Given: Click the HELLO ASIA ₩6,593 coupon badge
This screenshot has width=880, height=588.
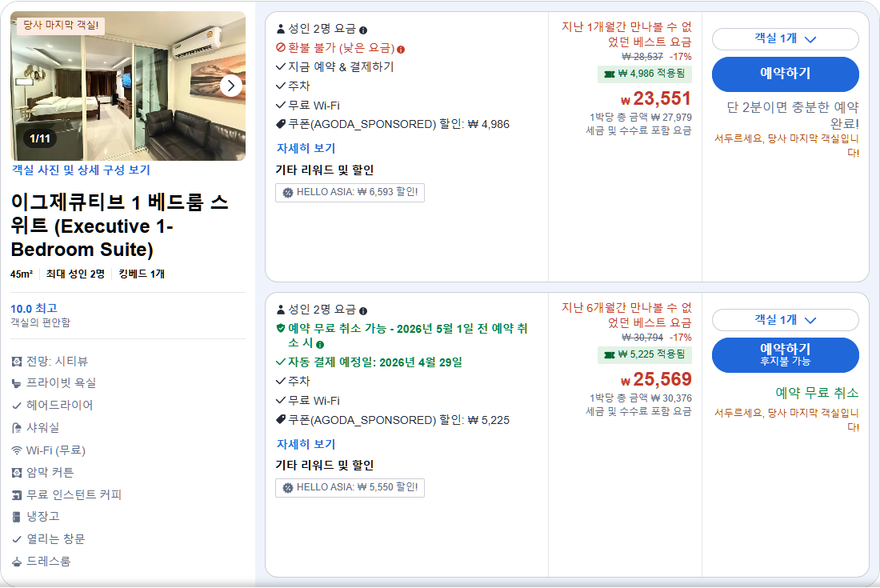Looking at the screenshot, I should 350,192.
